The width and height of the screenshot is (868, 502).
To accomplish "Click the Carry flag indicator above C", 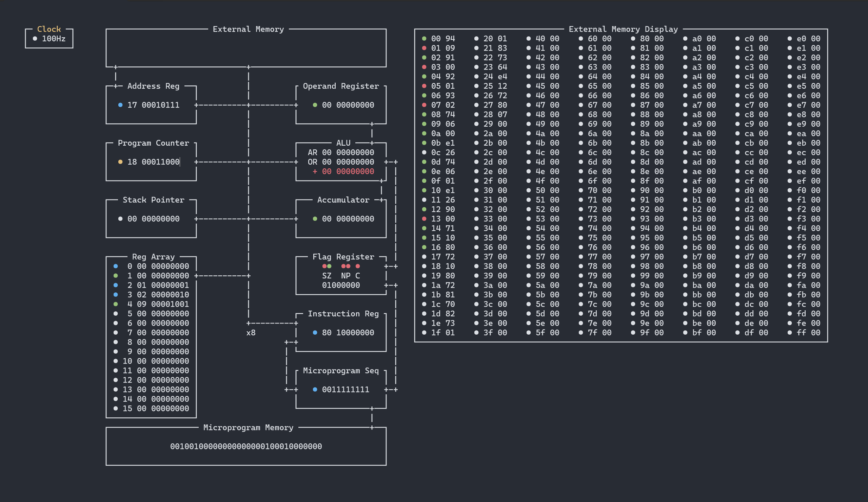I will click(x=357, y=266).
